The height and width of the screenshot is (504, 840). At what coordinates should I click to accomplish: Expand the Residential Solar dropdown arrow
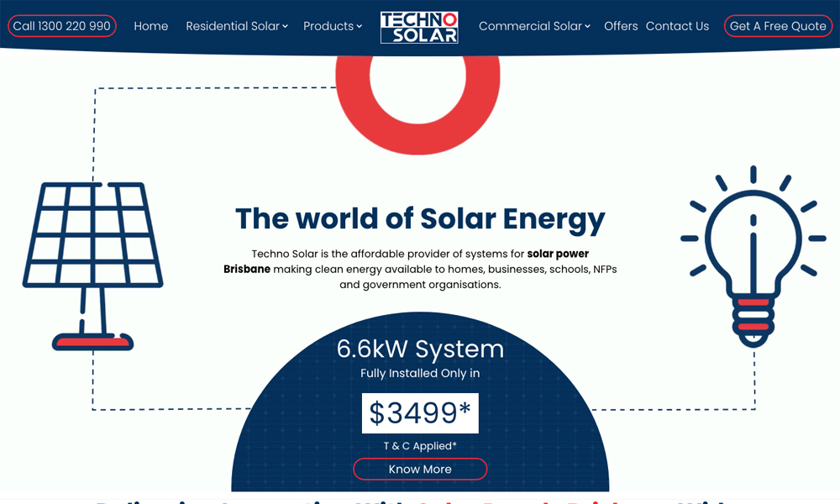(x=286, y=27)
